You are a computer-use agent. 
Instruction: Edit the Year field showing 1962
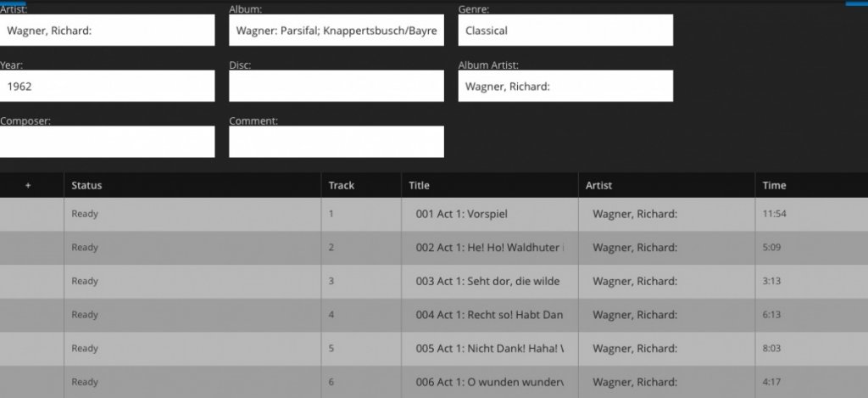[x=107, y=86]
